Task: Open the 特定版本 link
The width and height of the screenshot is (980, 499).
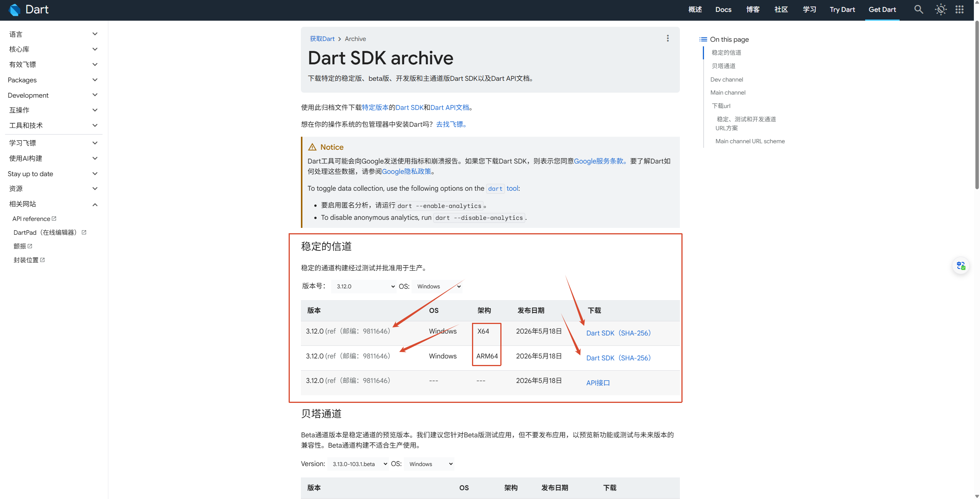Action: 375,107
